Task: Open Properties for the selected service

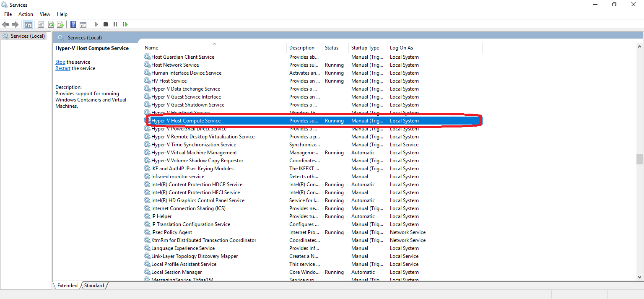Action: click(41, 24)
